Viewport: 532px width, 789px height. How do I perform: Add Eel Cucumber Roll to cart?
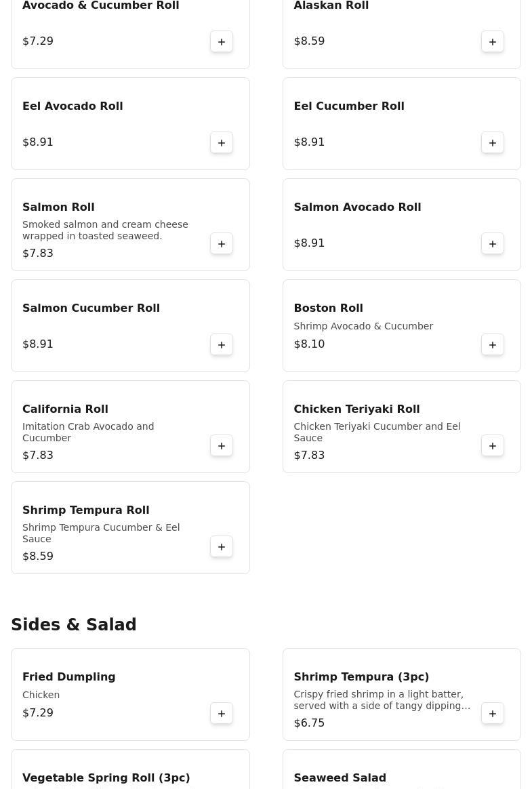coord(493,143)
